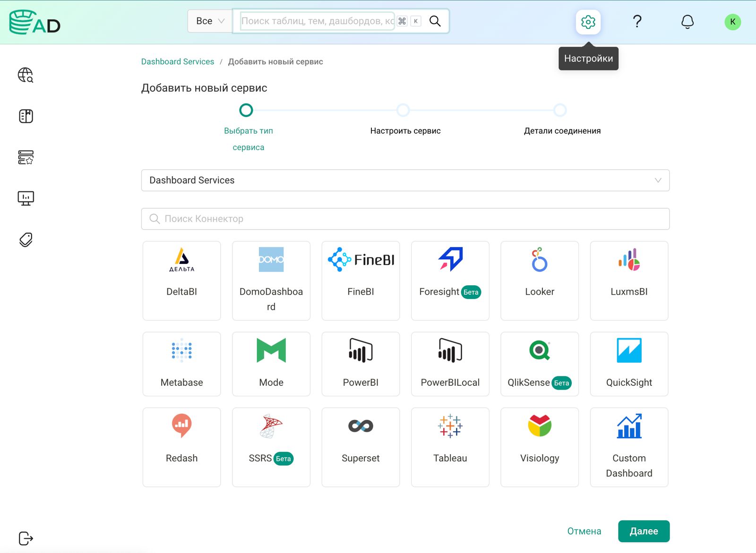Open the Settings gear icon

click(x=588, y=22)
